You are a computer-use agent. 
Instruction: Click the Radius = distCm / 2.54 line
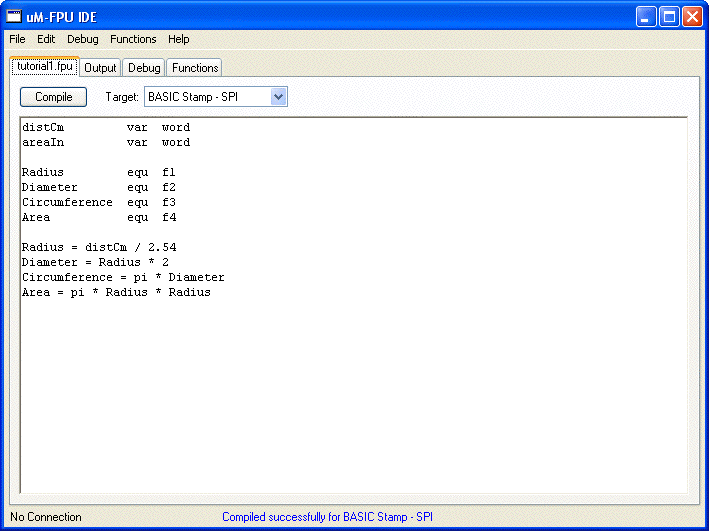point(99,247)
